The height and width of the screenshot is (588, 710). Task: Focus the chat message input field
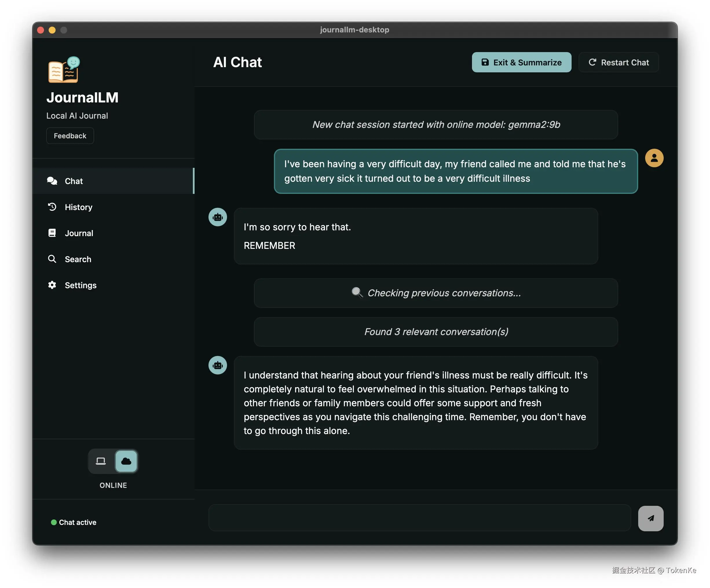(419, 518)
